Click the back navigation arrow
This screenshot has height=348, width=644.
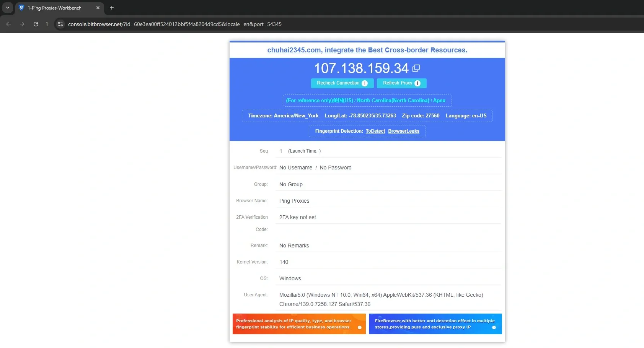[8, 24]
